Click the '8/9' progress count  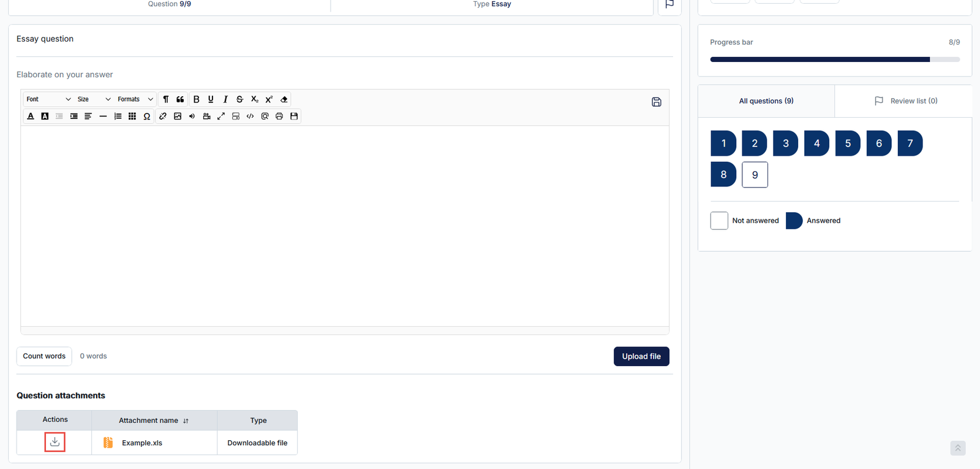(954, 42)
